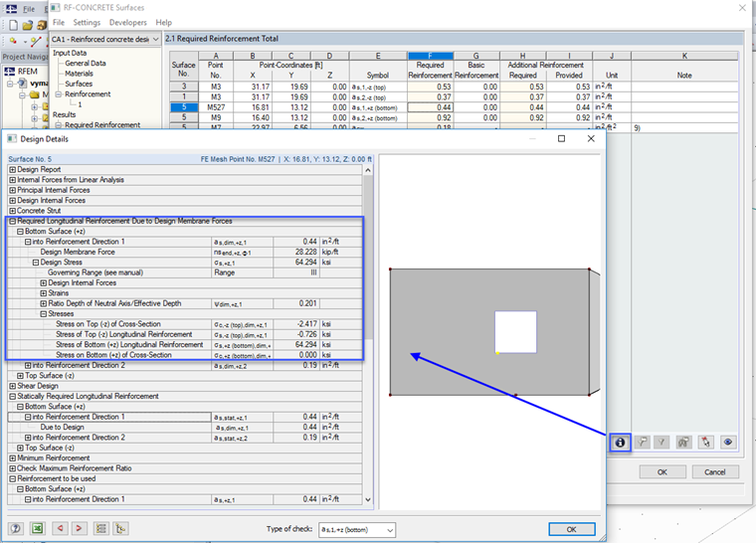Click the filter-with-flag icon beside info button
This screenshot has height=543, width=756.
pyautogui.click(x=643, y=442)
